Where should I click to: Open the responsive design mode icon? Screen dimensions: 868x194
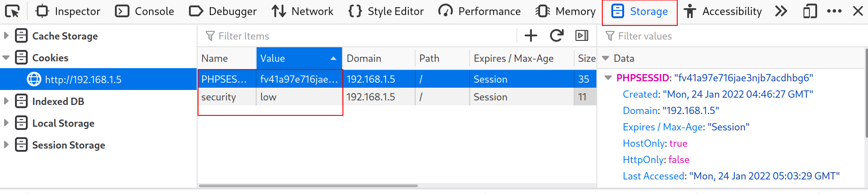point(810,11)
